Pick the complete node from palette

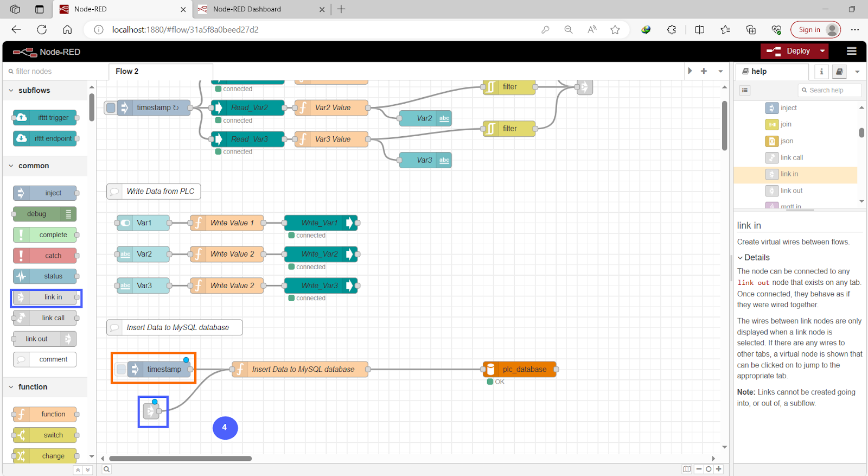coord(45,234)
